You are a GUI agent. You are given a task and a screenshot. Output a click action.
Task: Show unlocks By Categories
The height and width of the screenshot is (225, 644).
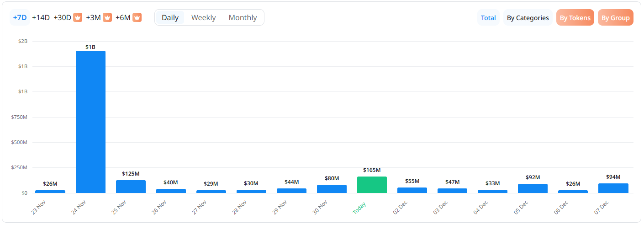[x=528, y=18]
